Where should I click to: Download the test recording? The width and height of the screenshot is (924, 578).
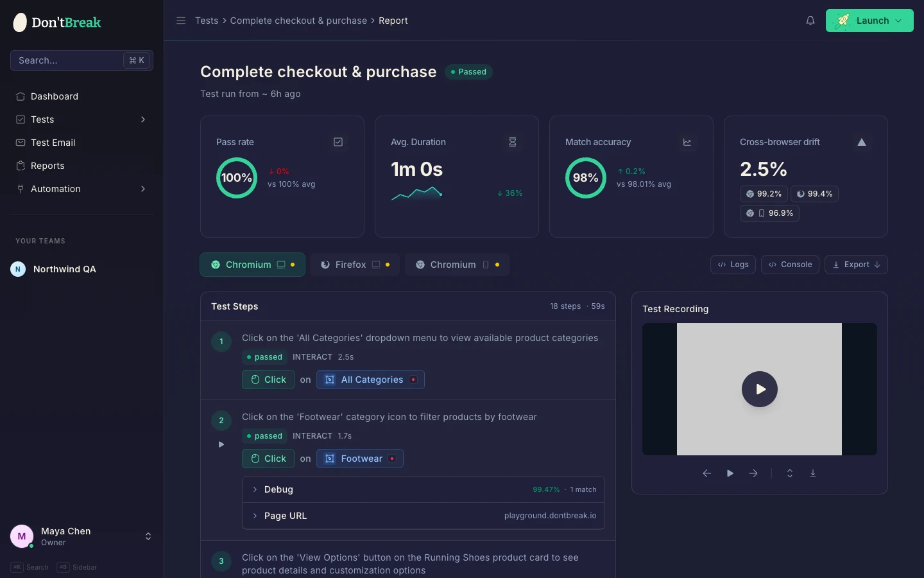coord(813,473)
